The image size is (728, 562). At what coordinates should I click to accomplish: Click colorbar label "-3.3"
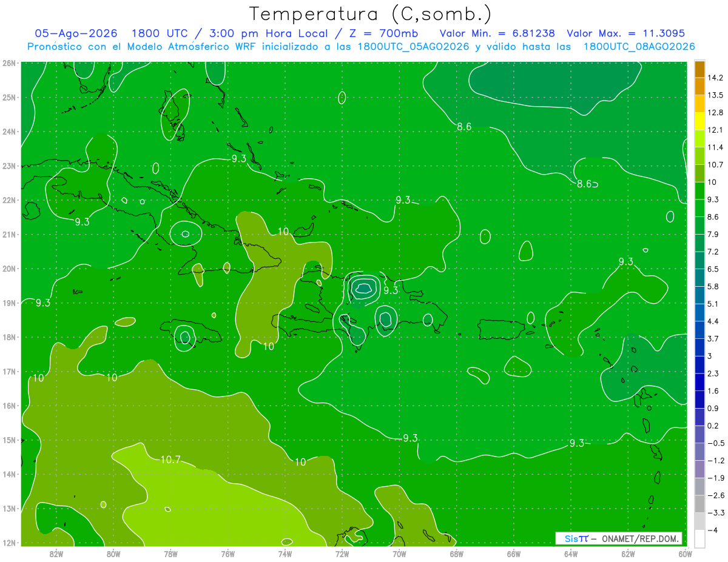click(715, 512)
